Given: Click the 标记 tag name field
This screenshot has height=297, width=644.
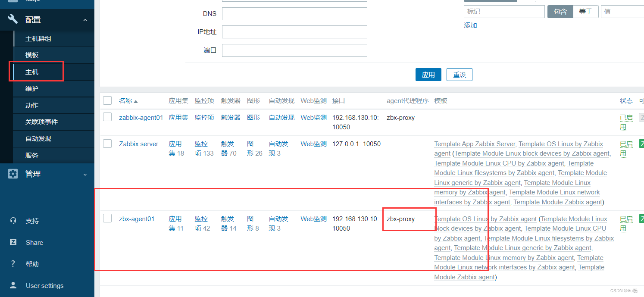Looking at the screenshot, I should click(x=504, y=12).
